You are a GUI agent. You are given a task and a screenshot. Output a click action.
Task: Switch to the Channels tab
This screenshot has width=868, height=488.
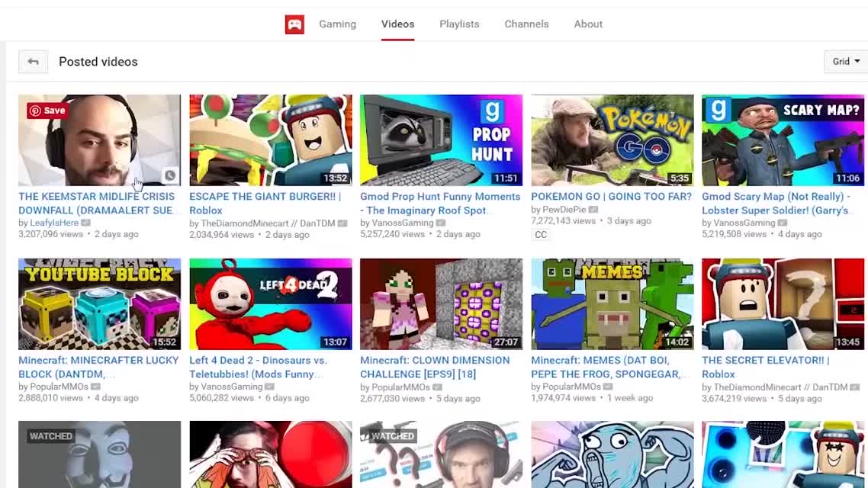tap(526, 24)
